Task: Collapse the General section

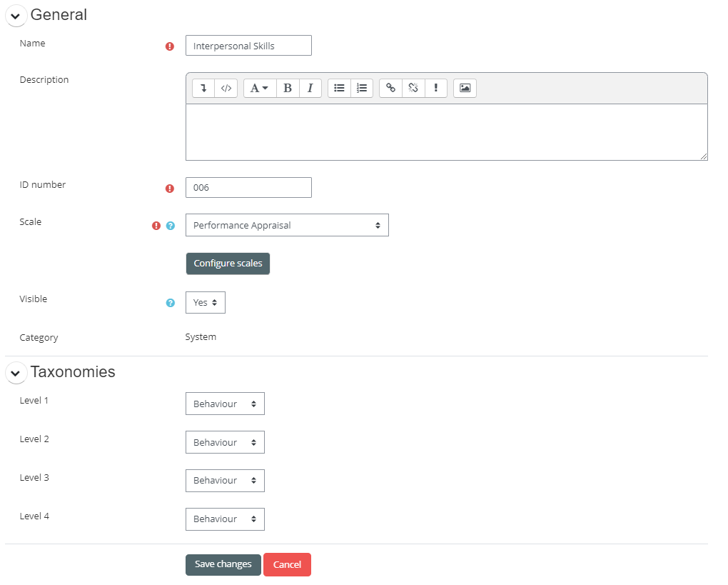Action: point(16,16)
